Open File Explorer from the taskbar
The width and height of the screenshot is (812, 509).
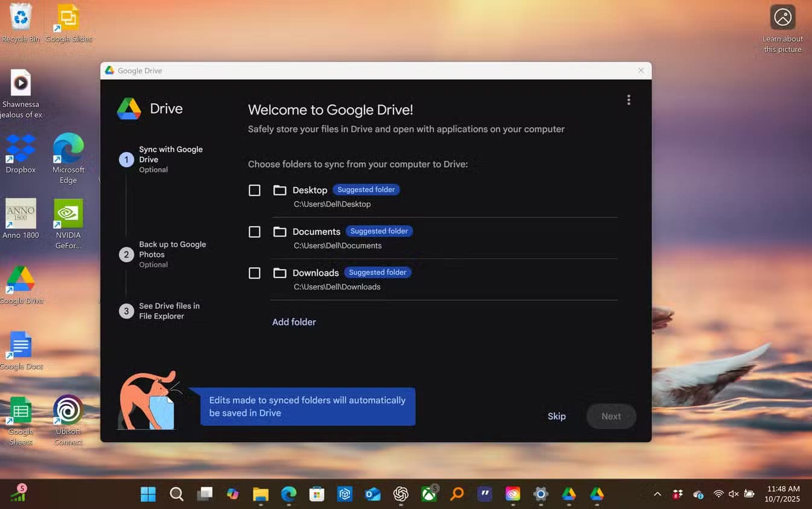pyautogui.click(x=261, y=495)
